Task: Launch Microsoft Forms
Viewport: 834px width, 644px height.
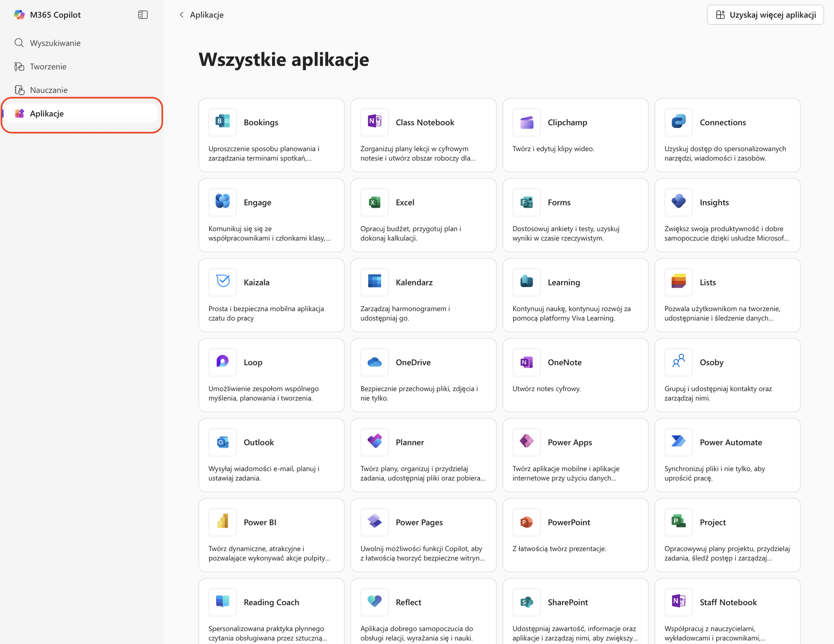Action: click(x=575, y=215)
